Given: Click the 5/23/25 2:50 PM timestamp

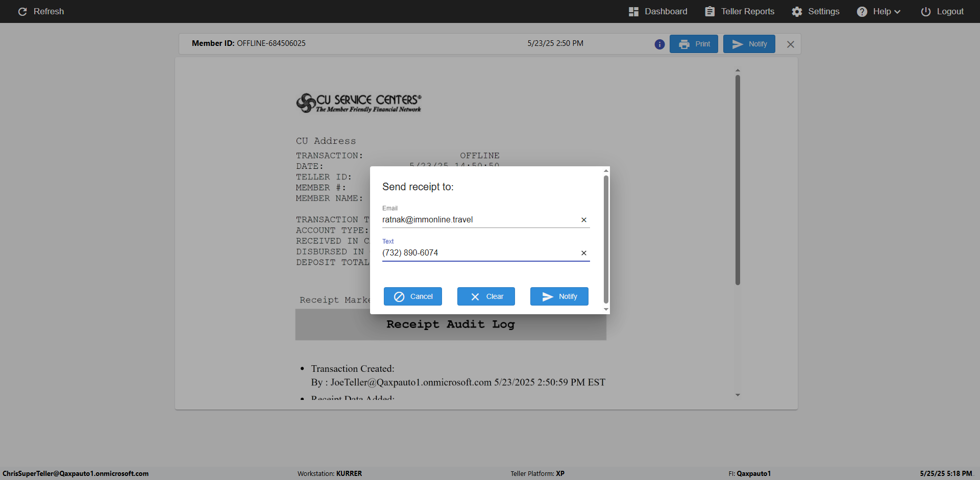Looking at the screenshot, I should 555,43.
